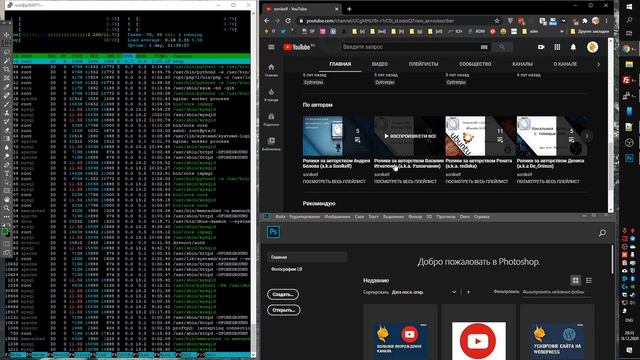The width and height of the screenshot is (640, 360).
Task: View full playlist under redioka authored videos
Action: 477,182
